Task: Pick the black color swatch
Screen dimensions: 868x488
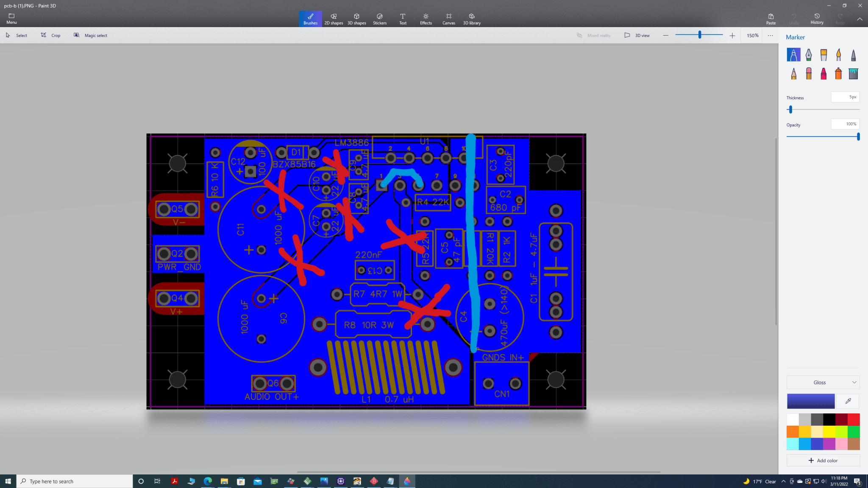Action: tap(829, 420)
